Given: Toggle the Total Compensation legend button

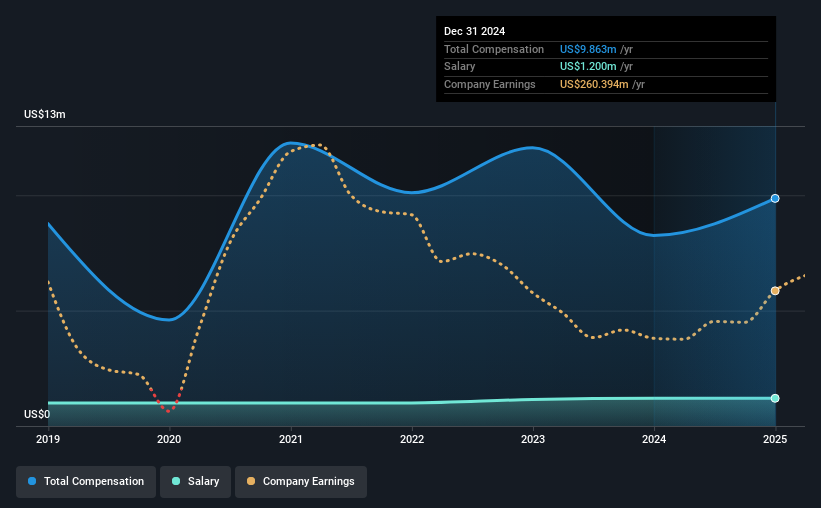Looking at the screenshot, I should (x=86, y=482).
